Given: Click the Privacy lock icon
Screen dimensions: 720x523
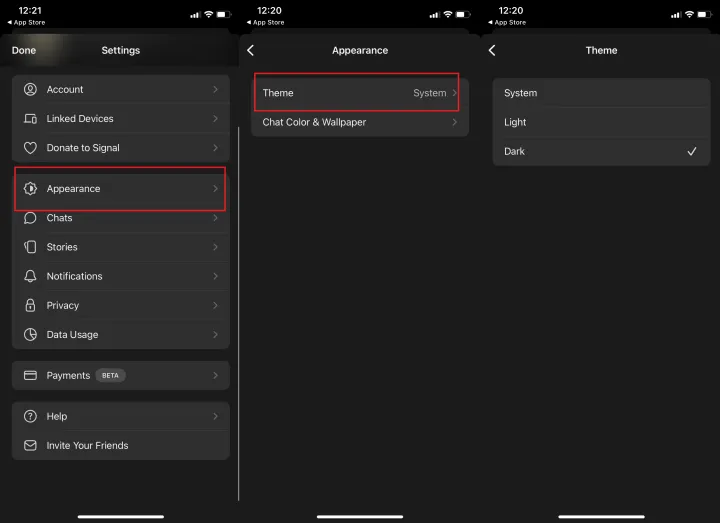Looking at the screenshot, I should tap(30, 305).
